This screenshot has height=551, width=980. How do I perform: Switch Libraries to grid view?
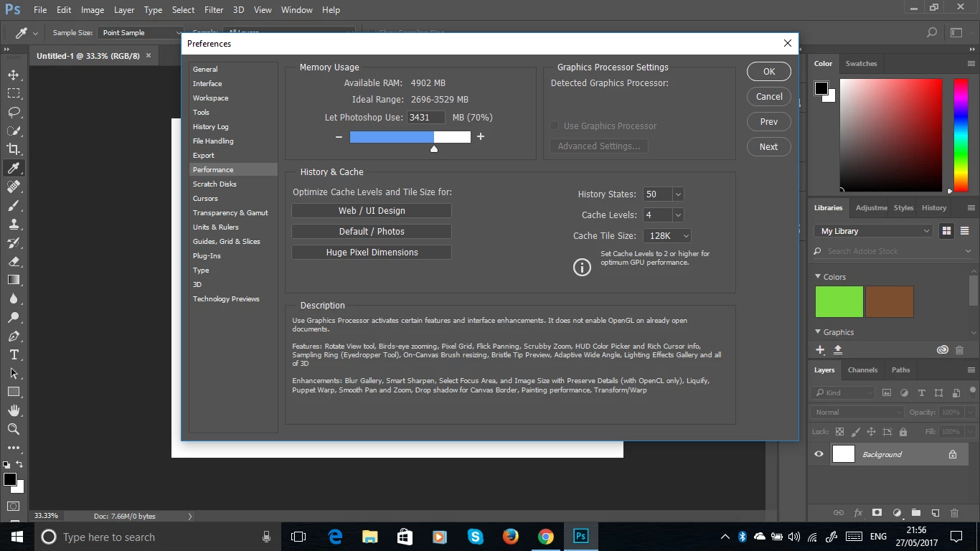(x=946, y=231)
